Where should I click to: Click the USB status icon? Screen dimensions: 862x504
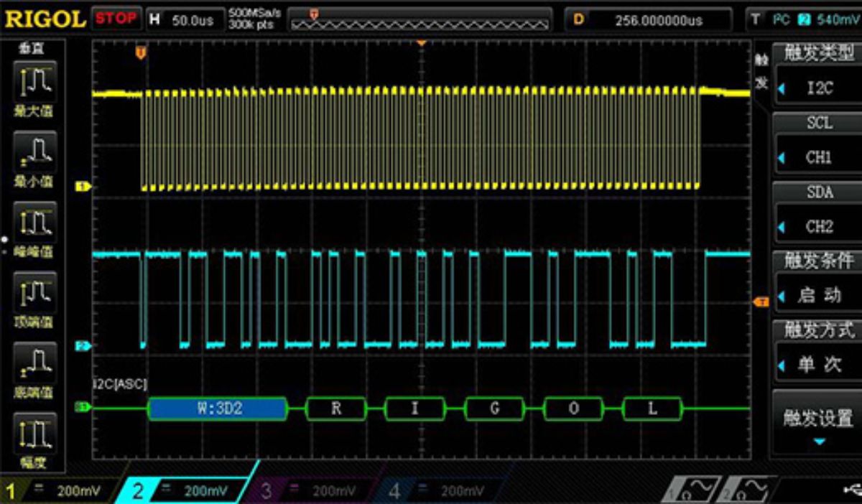coord(853,490)
